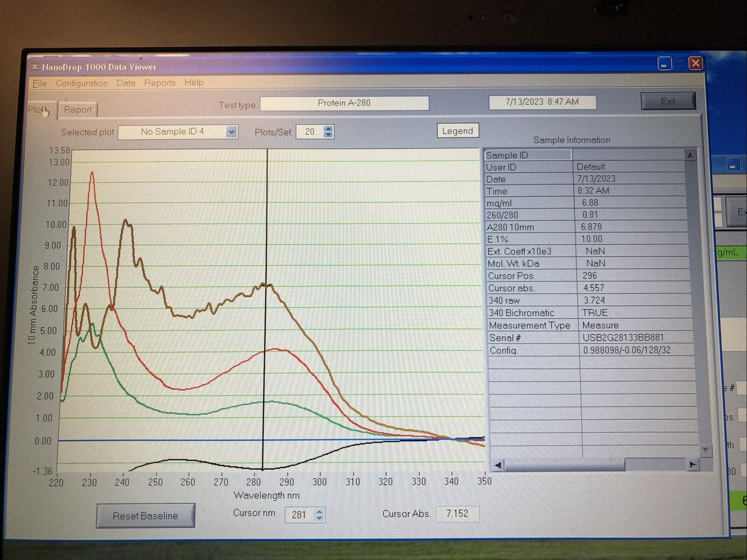The image size is (747, 560).
Task: Minimize the NanoDrop Data Viewer window
Action: coord(664,64)
